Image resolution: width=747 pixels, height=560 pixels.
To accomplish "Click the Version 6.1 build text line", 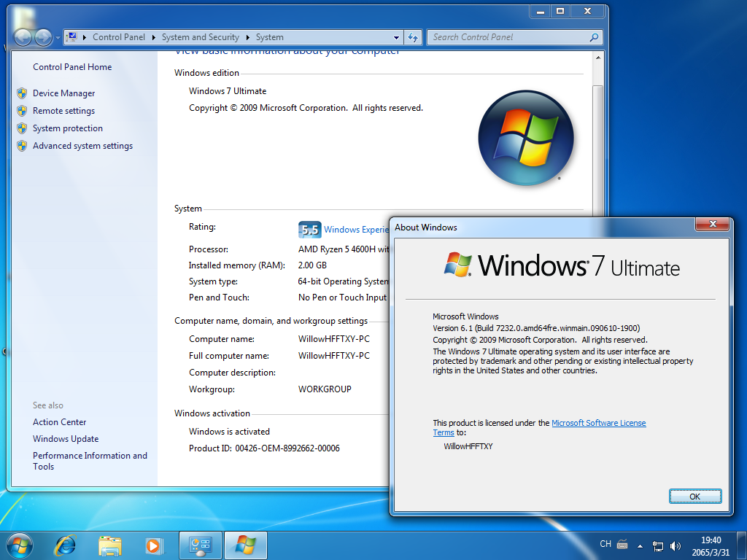I will [536, 328].
